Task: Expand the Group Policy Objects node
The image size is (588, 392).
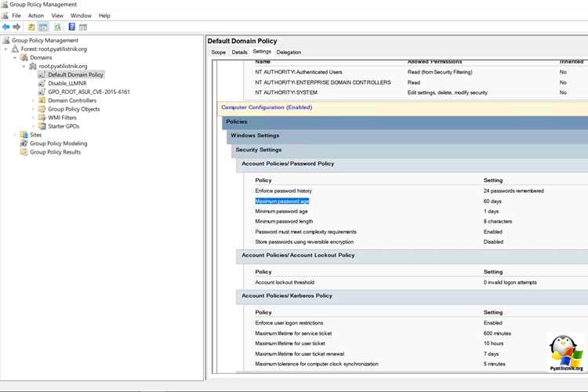Action: click(33, 109)
